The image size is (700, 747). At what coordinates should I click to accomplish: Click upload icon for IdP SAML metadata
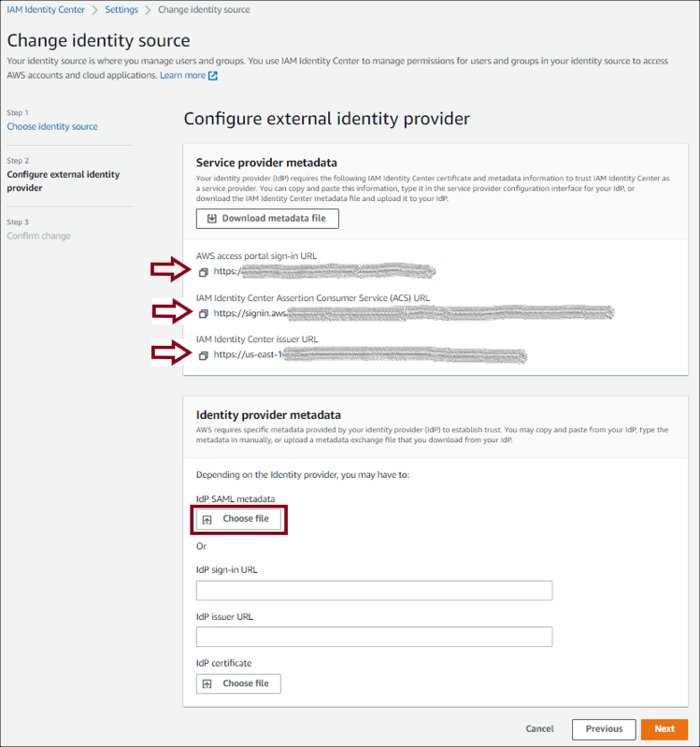pyautogui.click(x=207, y=520)
